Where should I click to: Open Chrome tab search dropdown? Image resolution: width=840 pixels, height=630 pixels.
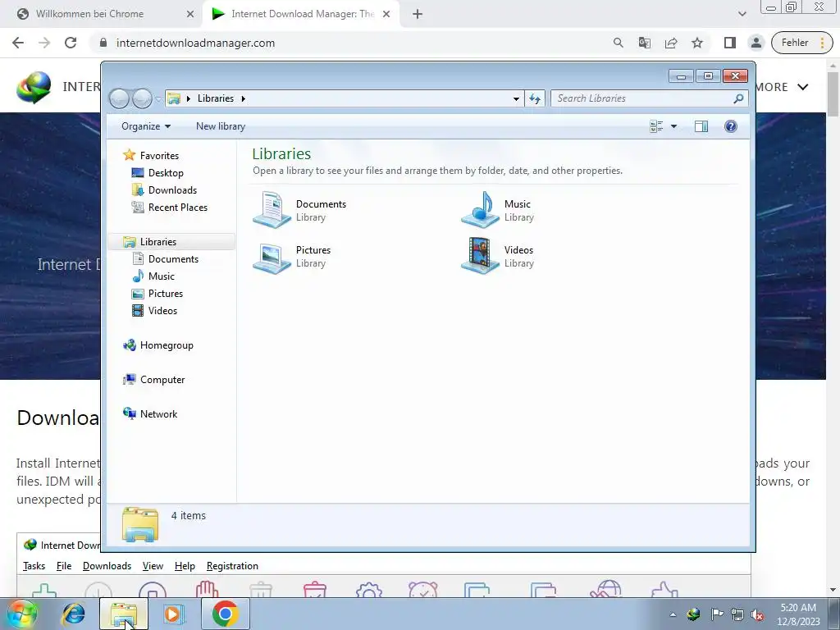tap(742, 14)
